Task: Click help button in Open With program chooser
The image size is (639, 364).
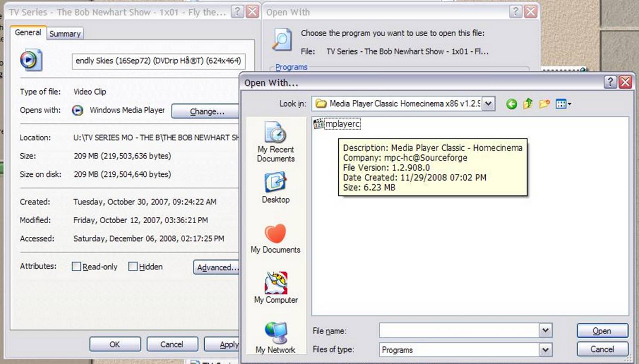Action: (x=516, y=12)
